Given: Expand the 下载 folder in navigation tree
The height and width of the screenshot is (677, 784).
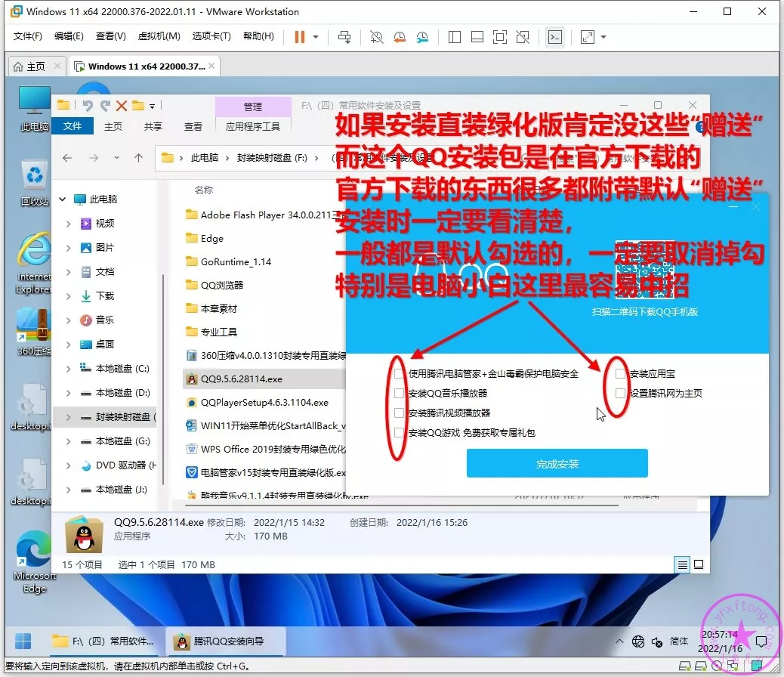Looking at the screenshot, I should click(69, 296).
